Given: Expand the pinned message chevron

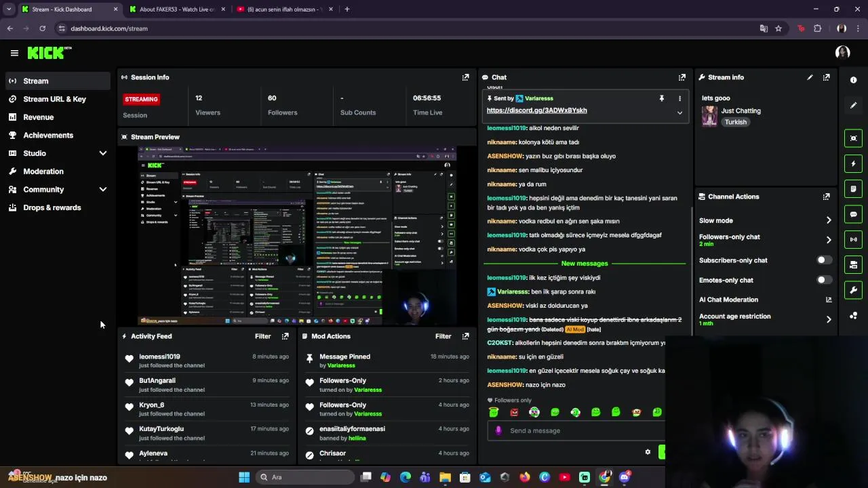Looking at the screenshot, I should 679,113.
